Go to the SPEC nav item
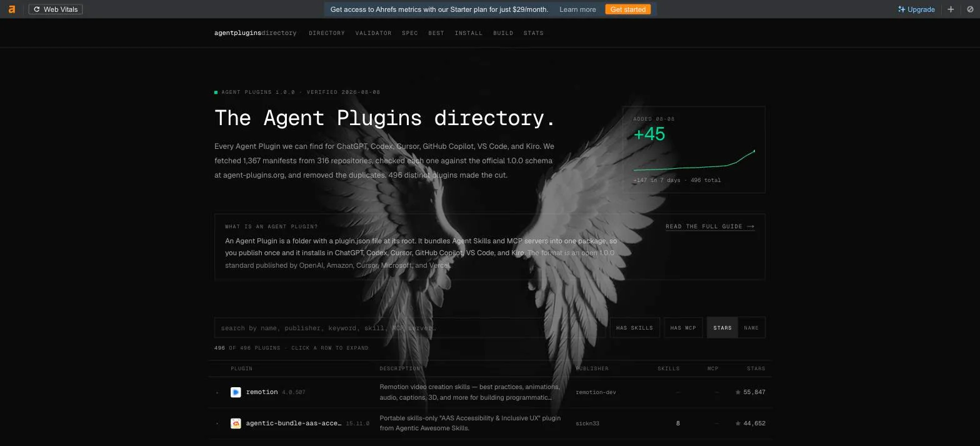 click(410, 33)
